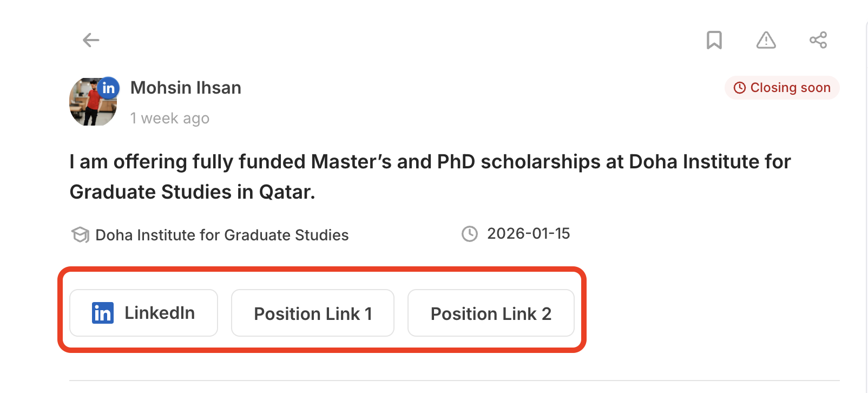The image size is (868, 393).
Task: Open Position Link 2
Action: tap(491, 313)
